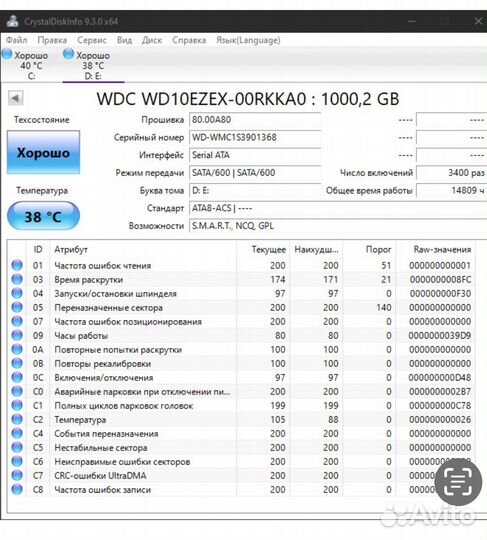487x540 pixels.
Task: Open the Вид menu
Action: [x=124, y=40]
